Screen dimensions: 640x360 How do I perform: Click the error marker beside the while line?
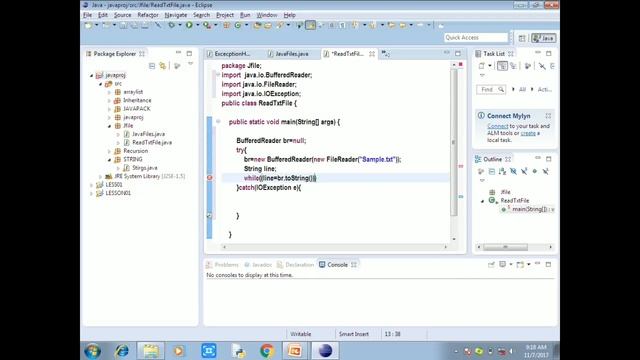[x=210, y=178]
